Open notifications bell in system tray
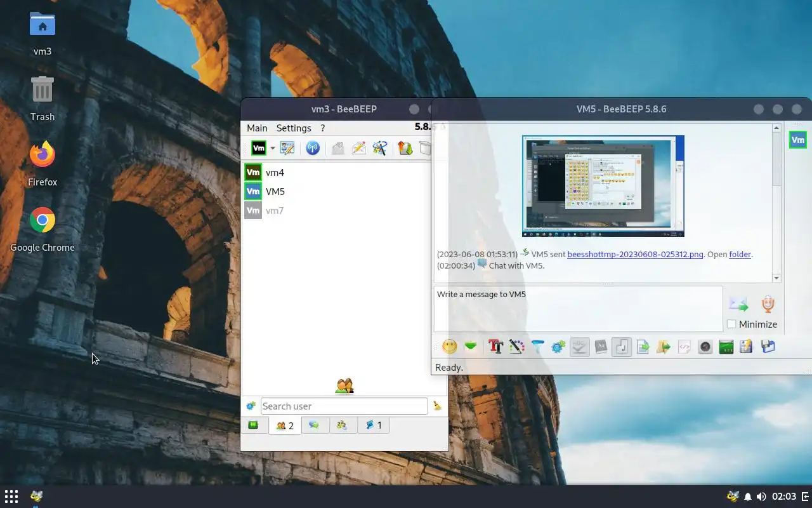 [x=748, y=497]
